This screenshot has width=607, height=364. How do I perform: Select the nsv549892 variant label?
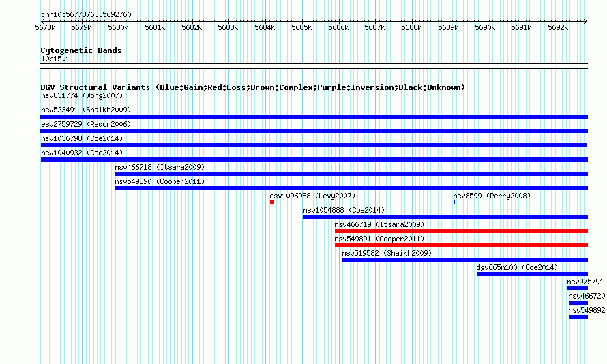[x=587, y=310]
